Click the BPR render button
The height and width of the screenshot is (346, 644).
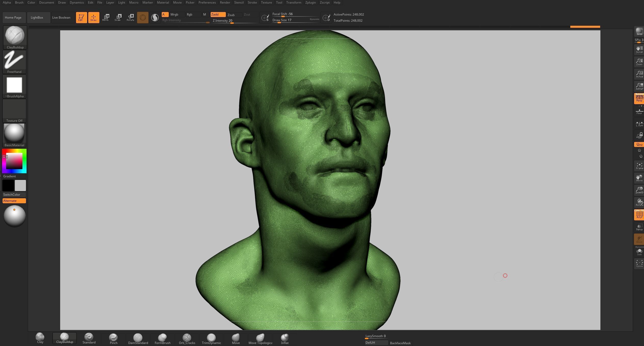click(639, 32)
